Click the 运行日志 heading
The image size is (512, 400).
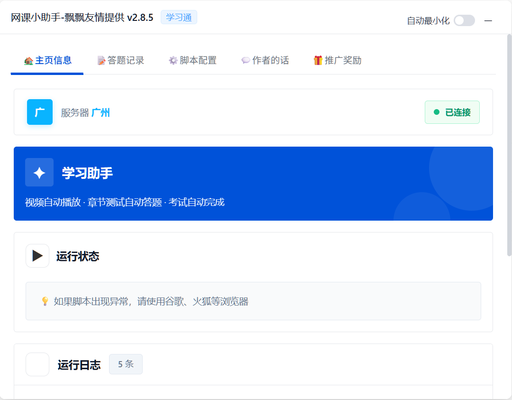pyautogui.click(x=79, y=365)
